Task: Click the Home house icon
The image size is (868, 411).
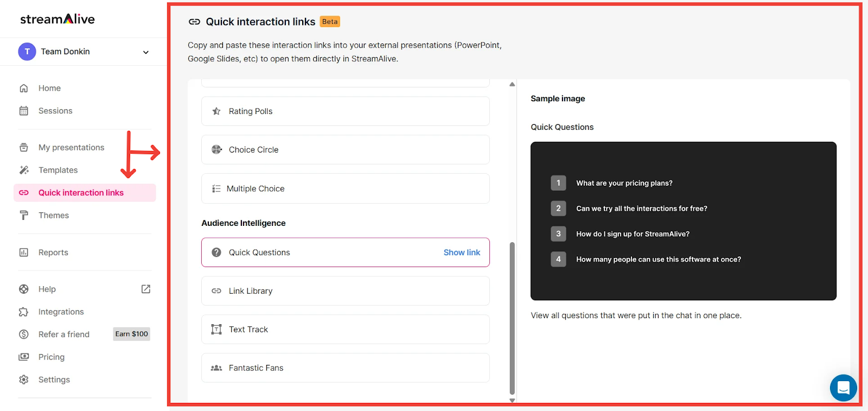Action: [24, 88]
